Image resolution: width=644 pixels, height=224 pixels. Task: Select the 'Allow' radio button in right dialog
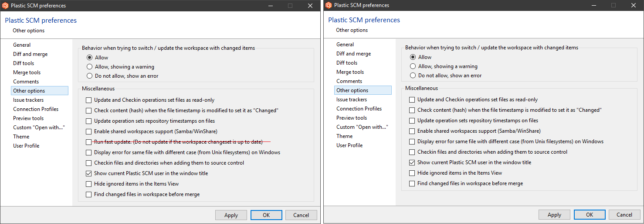coord(413,57)
